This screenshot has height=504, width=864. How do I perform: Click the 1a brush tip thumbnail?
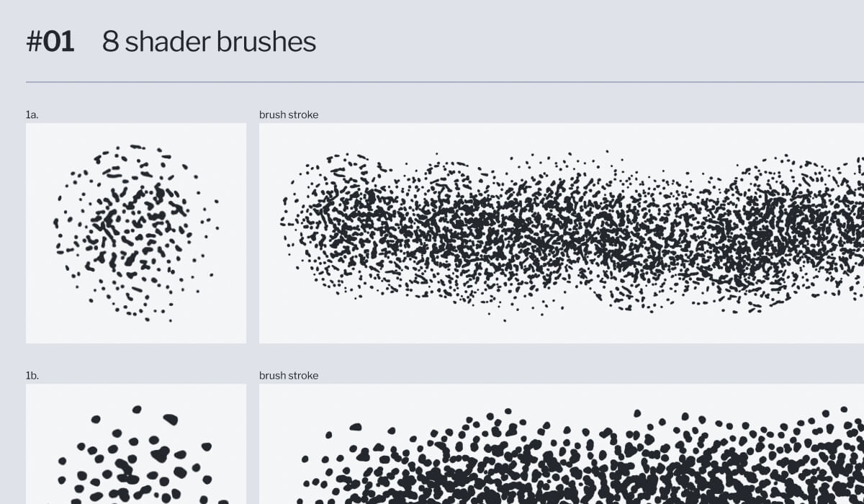pyautogui.click(x=136, y=233)
